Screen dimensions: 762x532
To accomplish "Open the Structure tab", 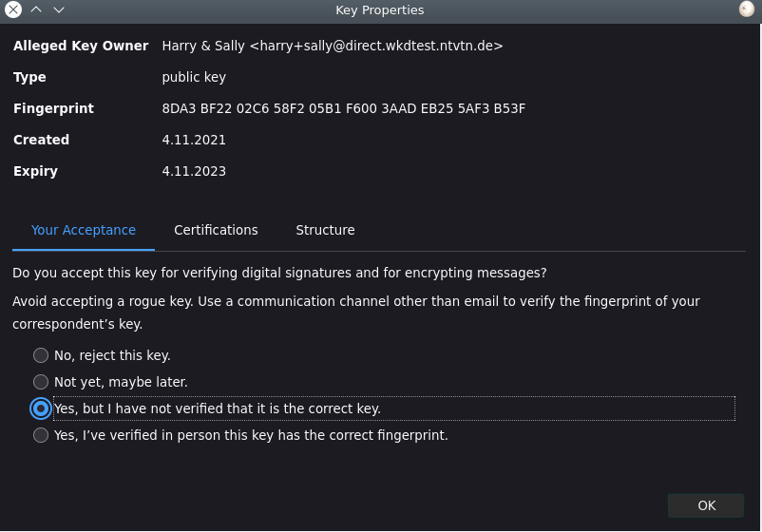I will point(325,230).
